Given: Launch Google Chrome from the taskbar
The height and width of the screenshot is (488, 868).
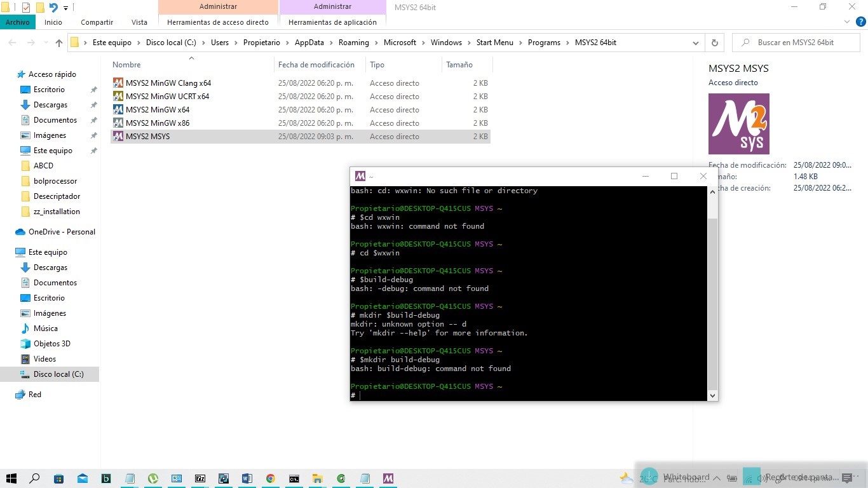Looking at the screenshot, I should tap(269, 478).
